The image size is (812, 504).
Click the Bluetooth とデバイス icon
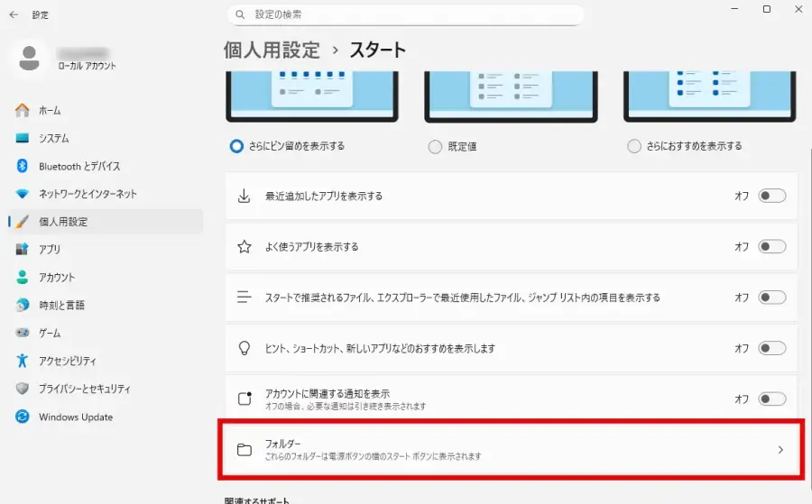click(x=23, y=166)
